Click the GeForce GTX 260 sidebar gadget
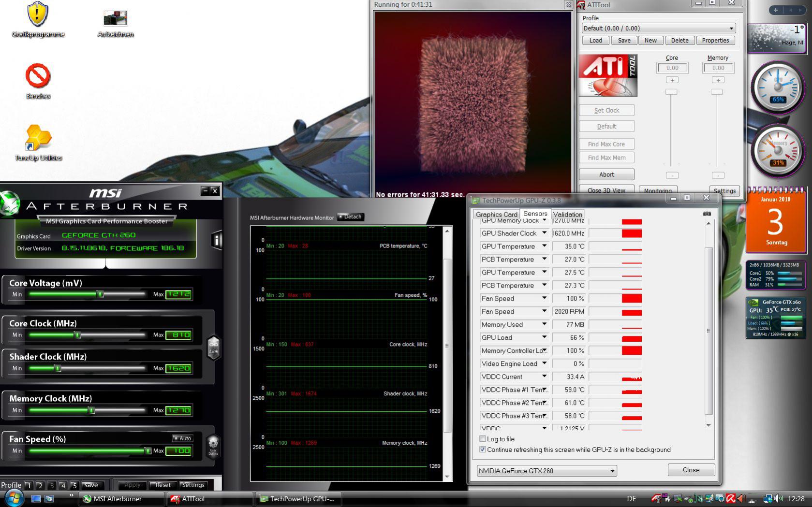The image size is (812, 507). coord(776,318)
